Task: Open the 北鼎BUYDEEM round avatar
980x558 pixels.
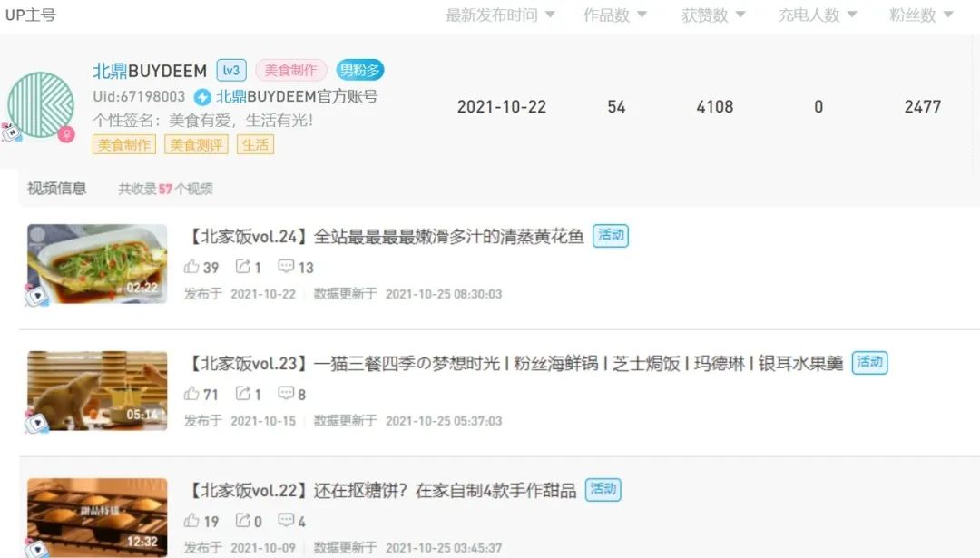Action: pos(41,105)
